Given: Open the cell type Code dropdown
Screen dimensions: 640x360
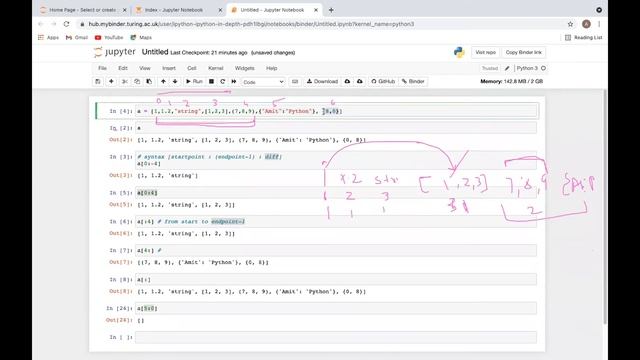Looking at the screenshot, I should click(x=263, y=82).
